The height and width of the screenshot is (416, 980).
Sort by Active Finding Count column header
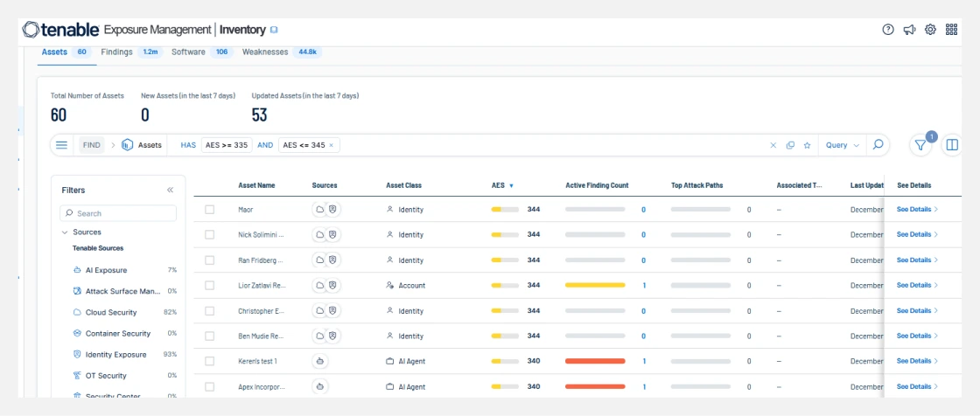597,185
